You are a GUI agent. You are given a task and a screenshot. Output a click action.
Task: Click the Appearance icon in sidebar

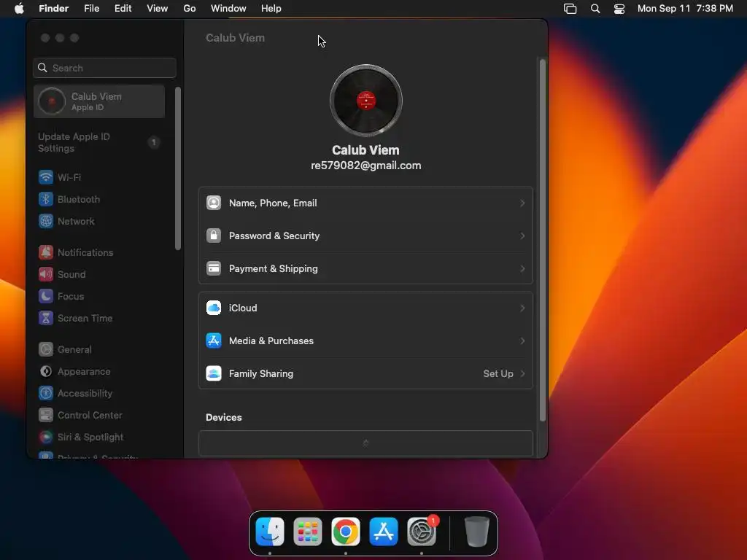point(46,371)
